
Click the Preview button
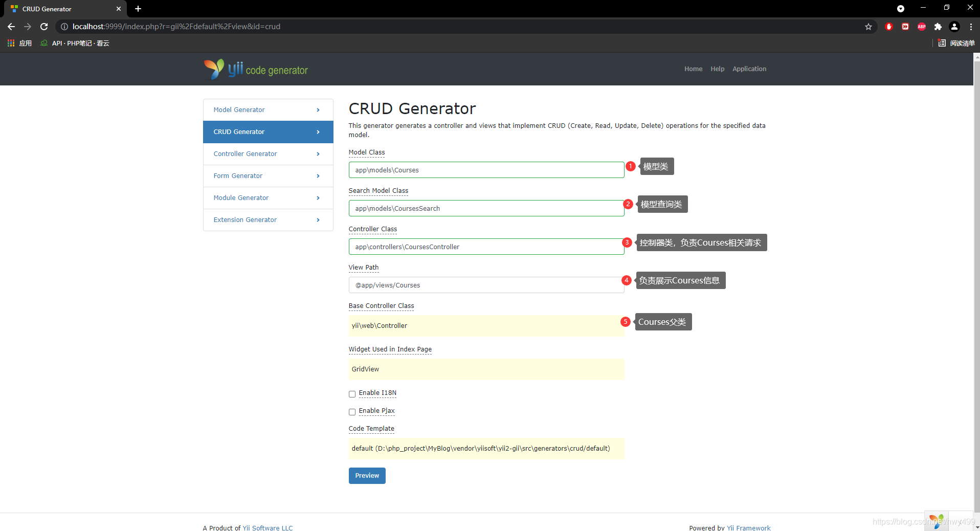coord(367,476)
